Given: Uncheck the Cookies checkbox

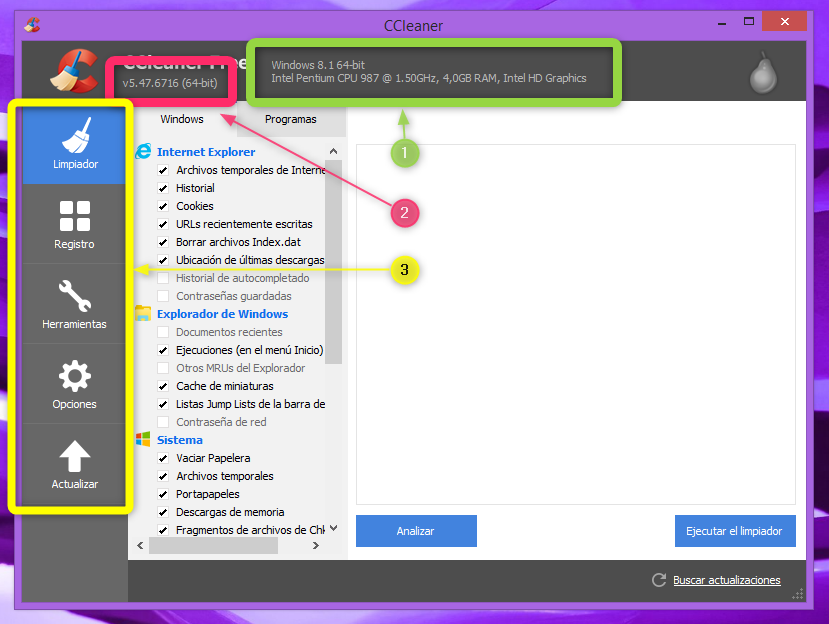Looking at the screenshot, I should coord(163,206).
